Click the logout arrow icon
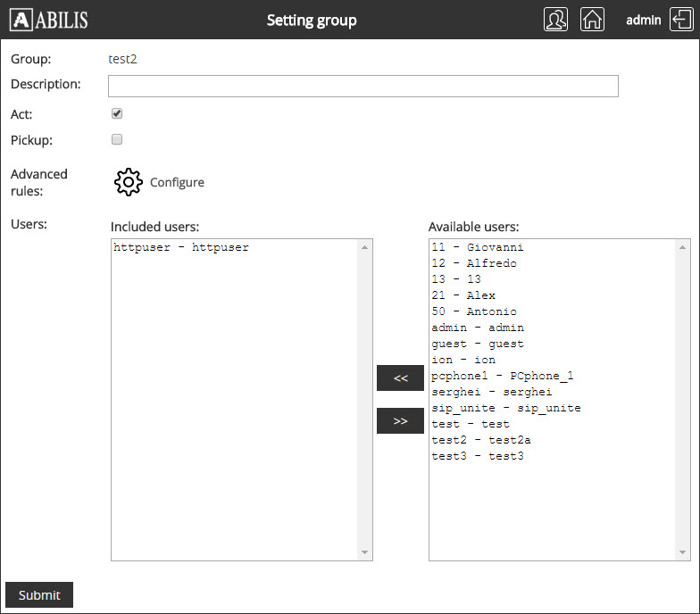Viewport: 700px width, 614px height. (679, 20)
